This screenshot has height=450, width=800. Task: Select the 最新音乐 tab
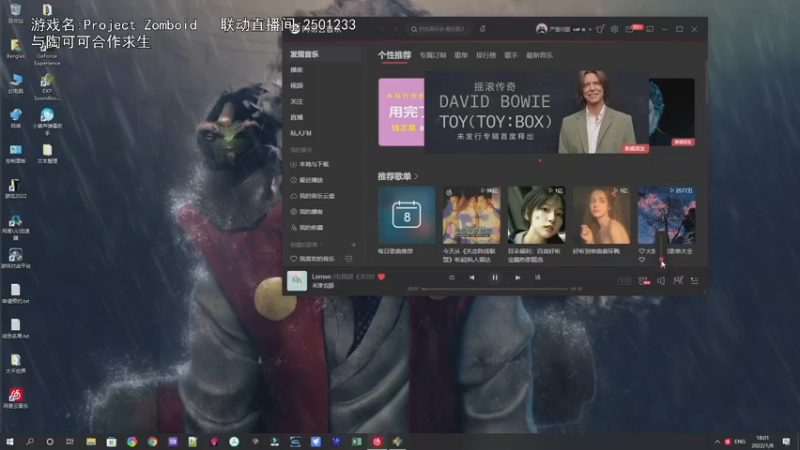(539, 55)
